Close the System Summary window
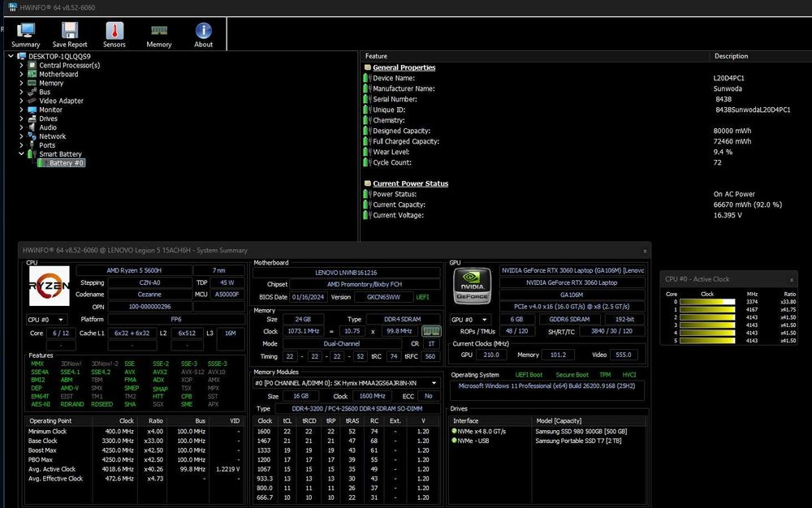812x508 pixels. pos(645,251)
